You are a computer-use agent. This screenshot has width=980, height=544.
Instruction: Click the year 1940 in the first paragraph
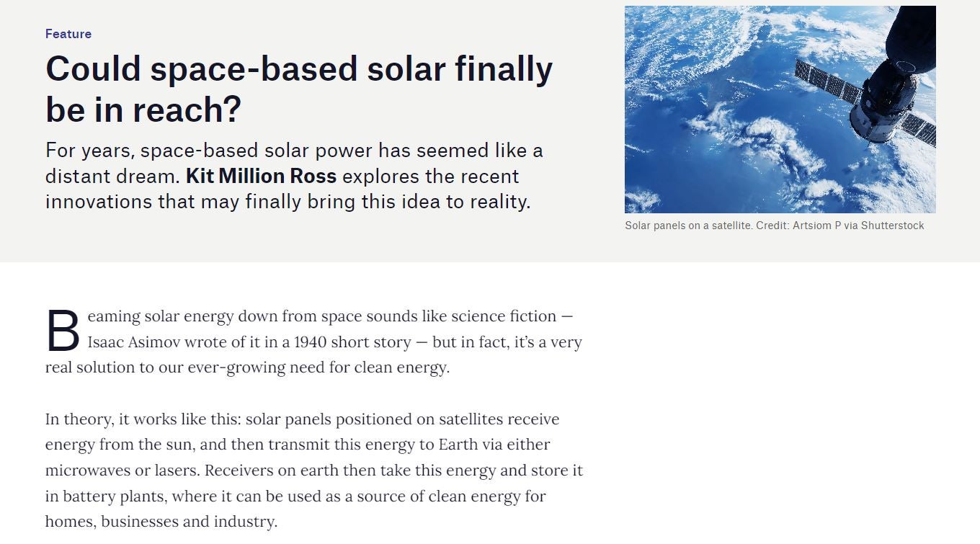(311, 342)
